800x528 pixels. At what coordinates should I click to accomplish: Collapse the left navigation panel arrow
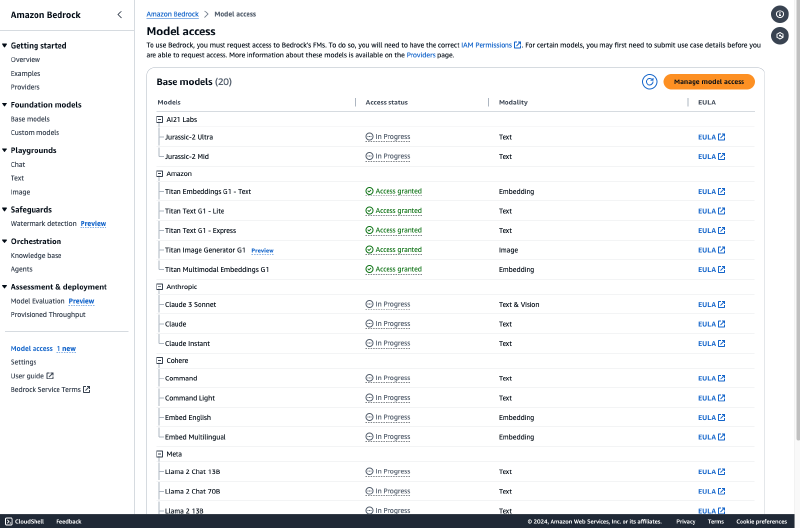[x=120, y=15]
